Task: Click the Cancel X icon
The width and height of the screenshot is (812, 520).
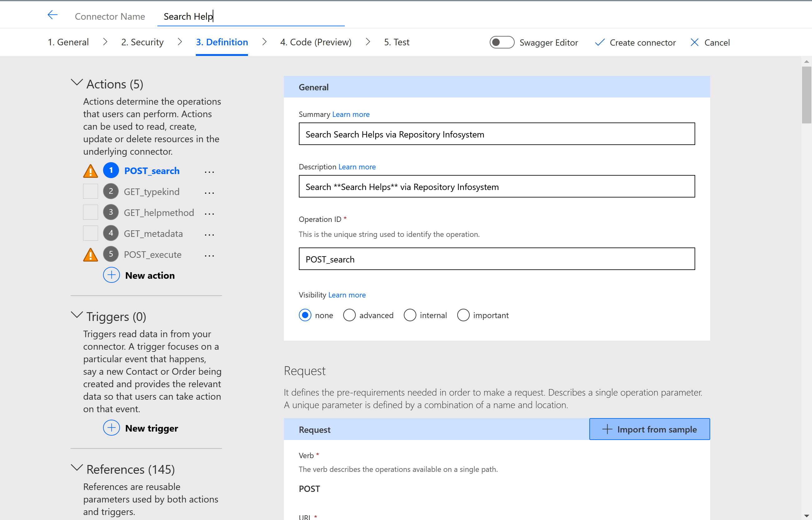Action: tap(694, 42)
